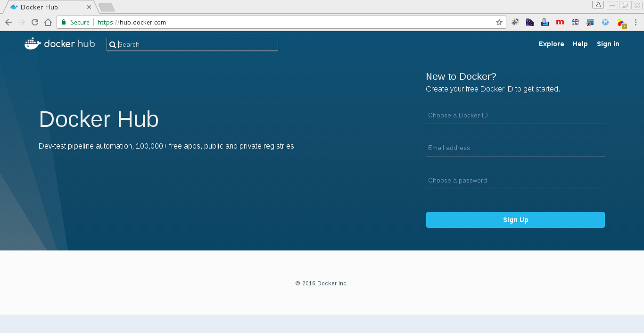The height and width of the screenshot is (333, 644).
Task: Select the Sign in link
Action: click(x=608, y=44)
